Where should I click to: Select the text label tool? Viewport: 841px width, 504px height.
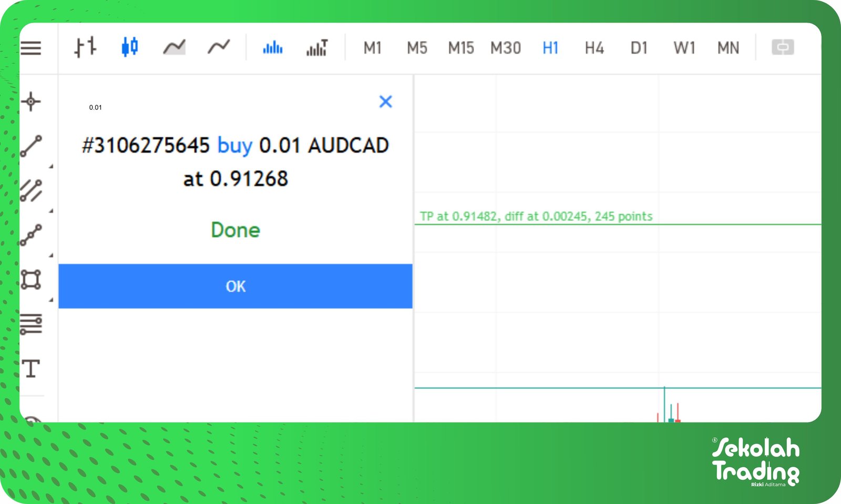(x=31, y=369)
